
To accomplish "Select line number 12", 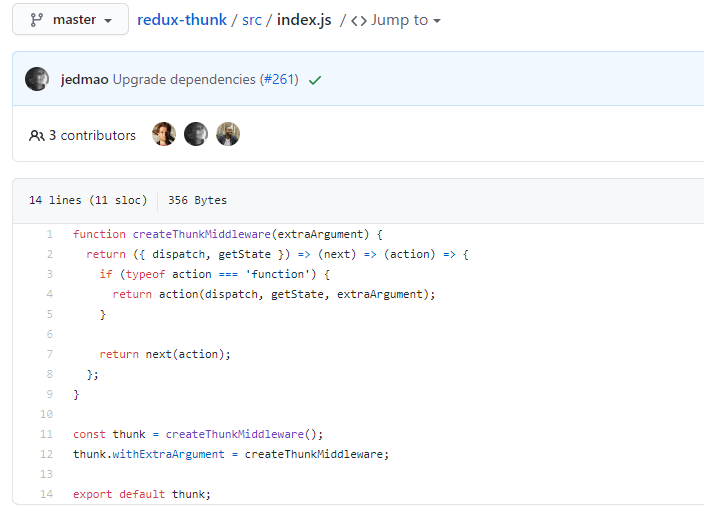I will pyautogui.click(x=47, y=454).
